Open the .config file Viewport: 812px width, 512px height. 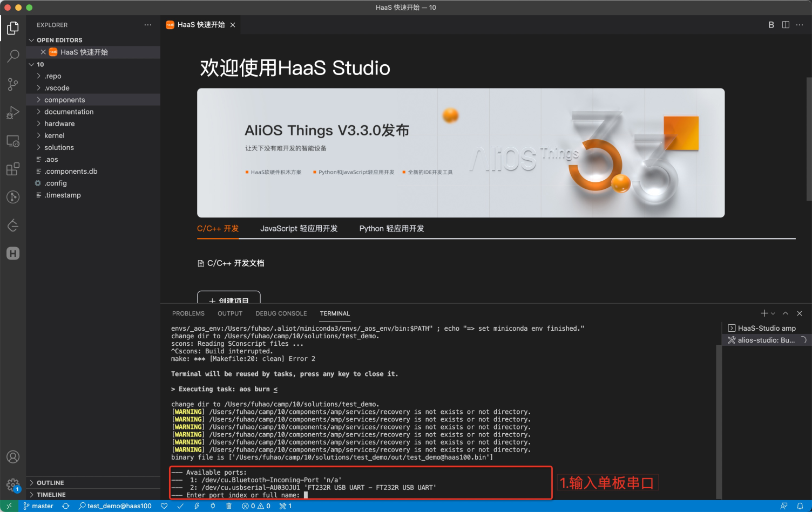93,183
